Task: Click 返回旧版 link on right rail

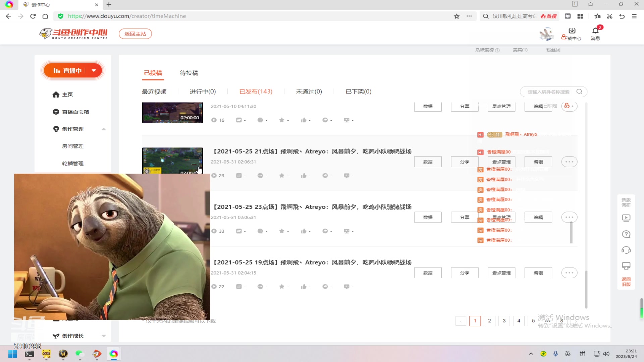Action: click(x=626, y=282)
